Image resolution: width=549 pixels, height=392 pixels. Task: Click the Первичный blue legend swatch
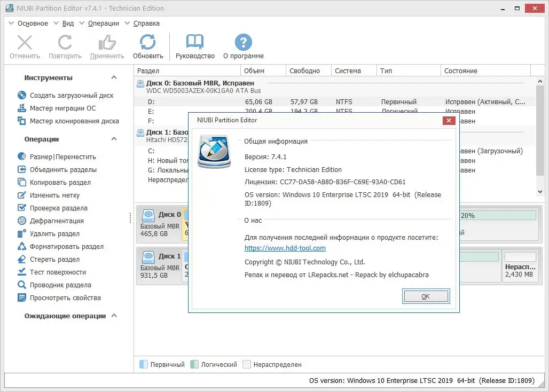tap(144, 364)
